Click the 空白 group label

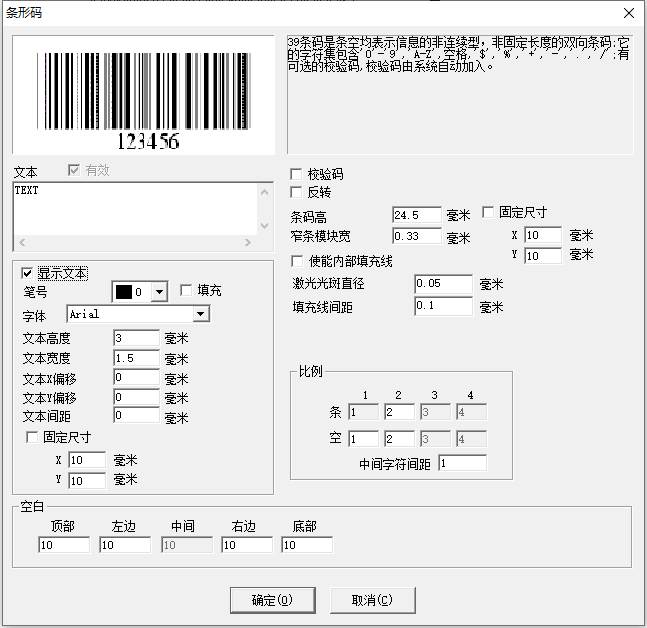click(x=32, y=506)
